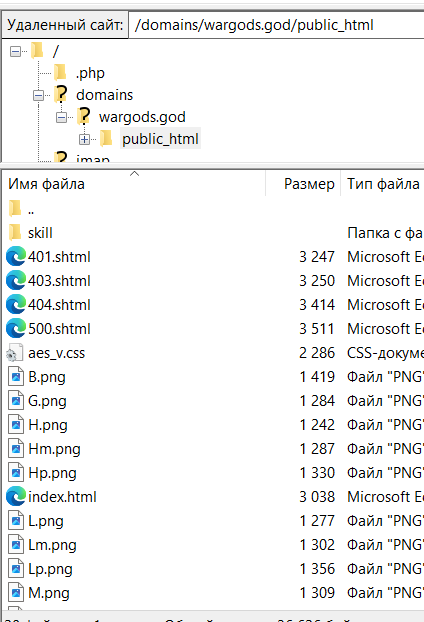Screen dimensions: 424x622
Task: Focus the remote site path field
Action: pos(276,25)
